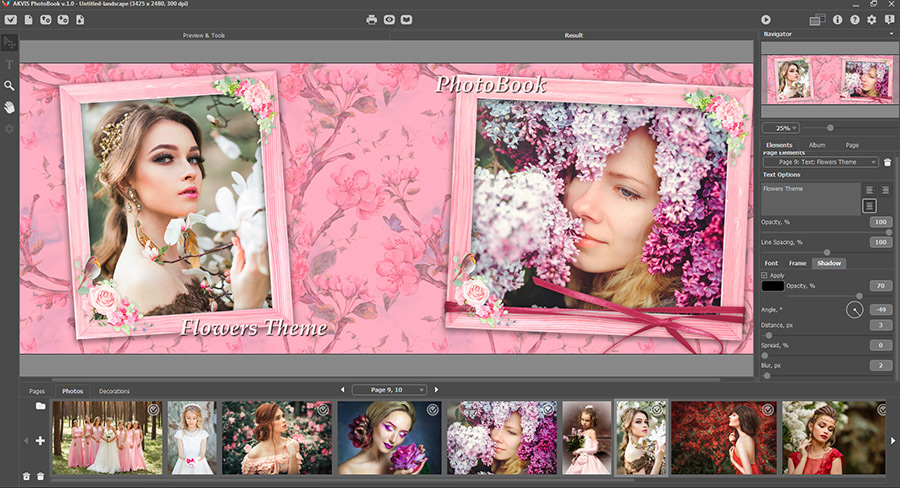Add photos with the plus icon
This screenshot has width=900, height=488.
tap(40, 440)
